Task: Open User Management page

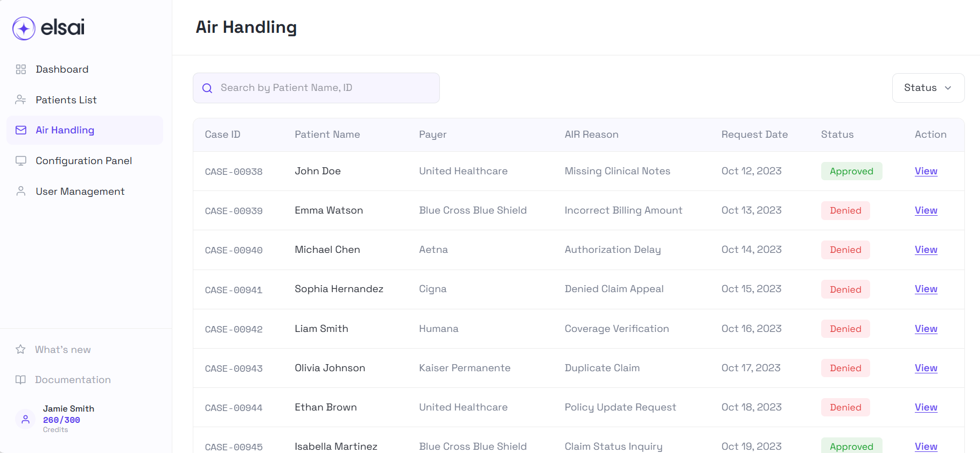Action: pos(85,191)
